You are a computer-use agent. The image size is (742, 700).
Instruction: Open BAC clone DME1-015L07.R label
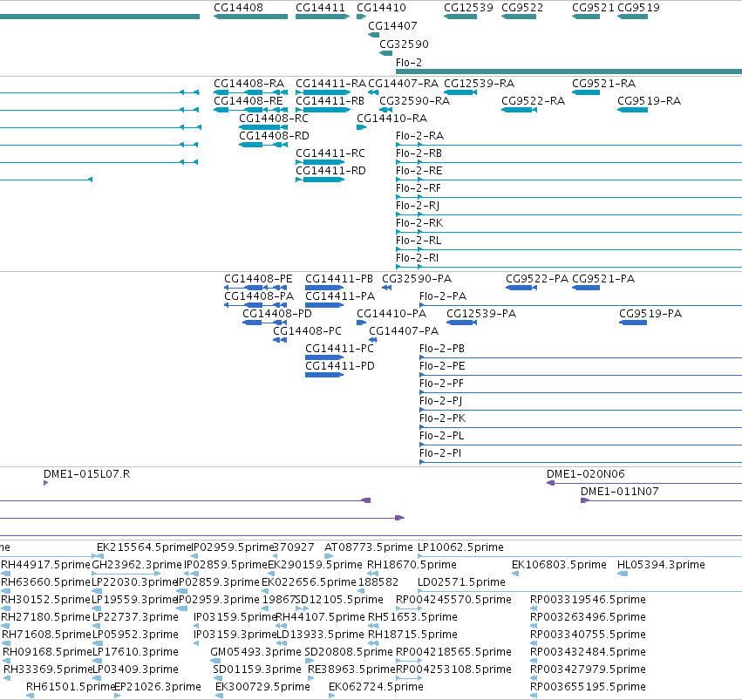point(86,474)
